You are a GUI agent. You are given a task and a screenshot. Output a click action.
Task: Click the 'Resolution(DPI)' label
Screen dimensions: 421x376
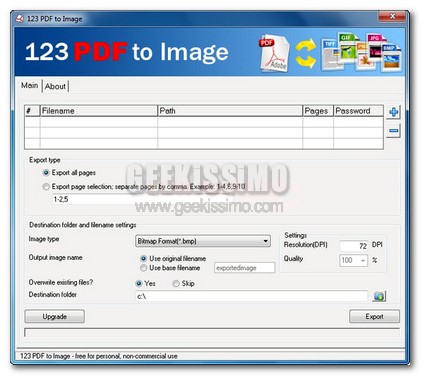coord(306,245)
